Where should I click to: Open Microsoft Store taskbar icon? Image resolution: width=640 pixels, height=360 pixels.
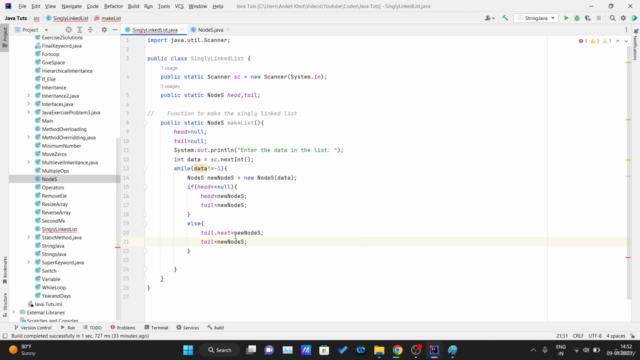(324, 350)
